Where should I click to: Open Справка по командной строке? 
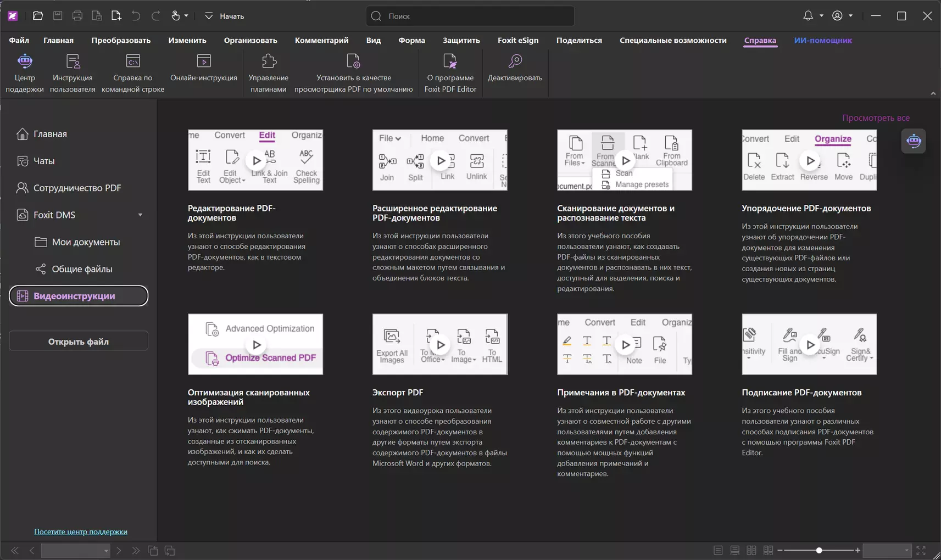[x=133, y=72]
